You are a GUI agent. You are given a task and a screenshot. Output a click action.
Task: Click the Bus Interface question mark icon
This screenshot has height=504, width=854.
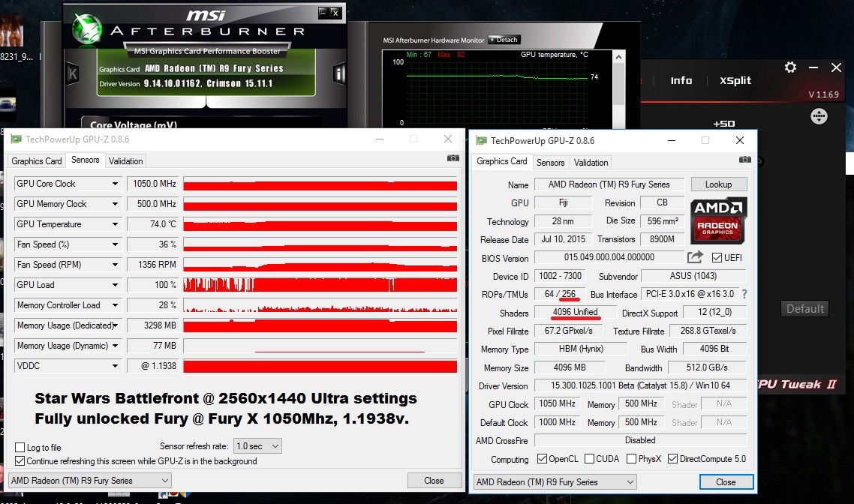[744, 294]
